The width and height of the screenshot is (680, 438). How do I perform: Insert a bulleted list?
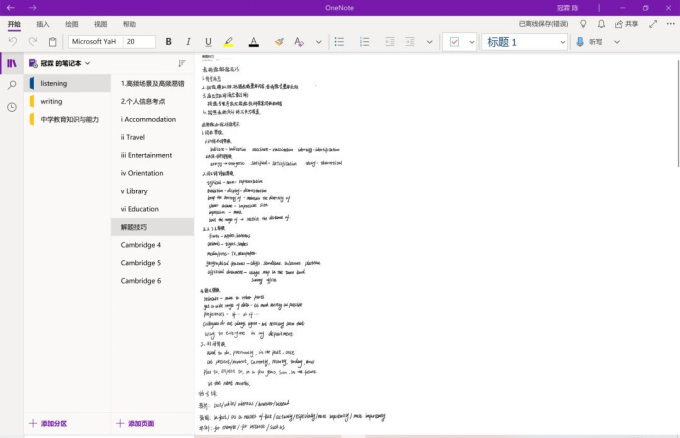coord(339,42)
